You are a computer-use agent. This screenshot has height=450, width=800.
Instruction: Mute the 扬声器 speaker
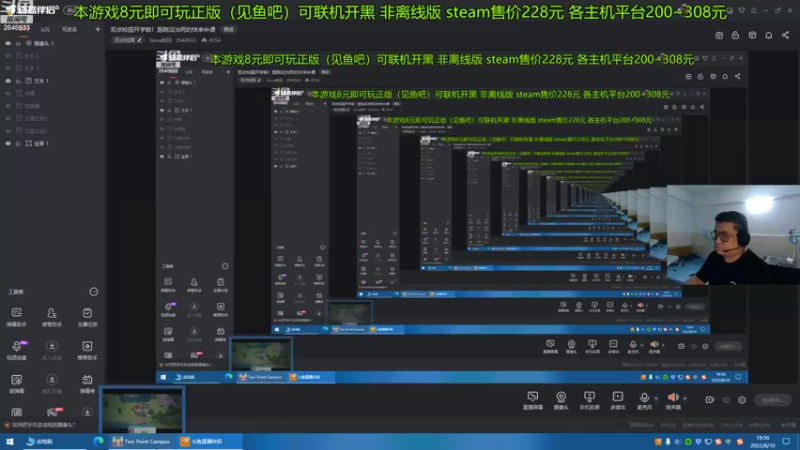point(673,401)
